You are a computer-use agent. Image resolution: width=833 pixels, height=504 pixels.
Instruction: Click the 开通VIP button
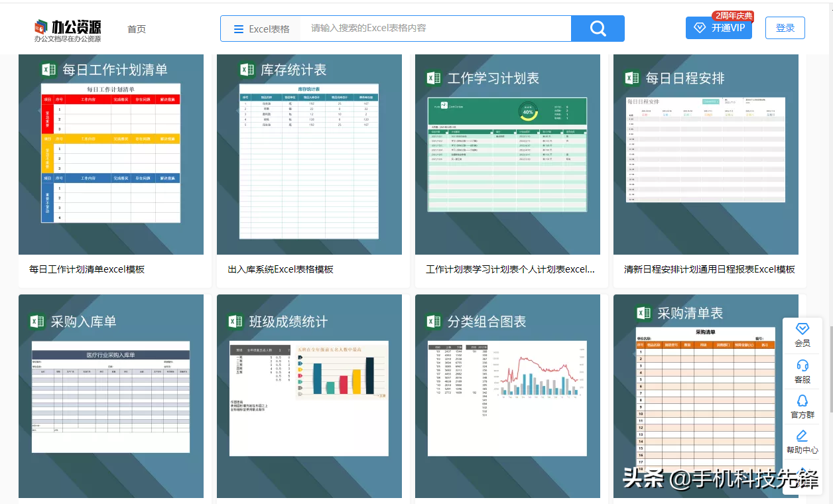pos(719,28)
